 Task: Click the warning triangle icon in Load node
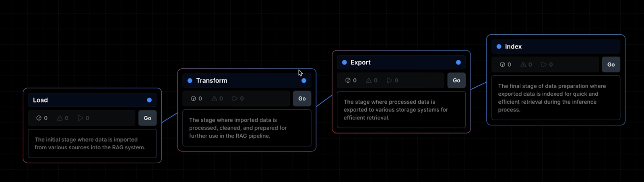click(60, 118)
